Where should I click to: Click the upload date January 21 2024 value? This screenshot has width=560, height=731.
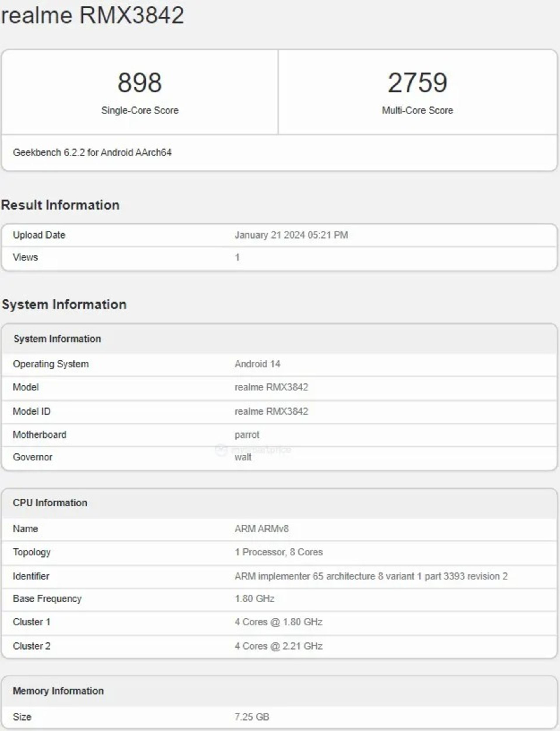point(291,235)
